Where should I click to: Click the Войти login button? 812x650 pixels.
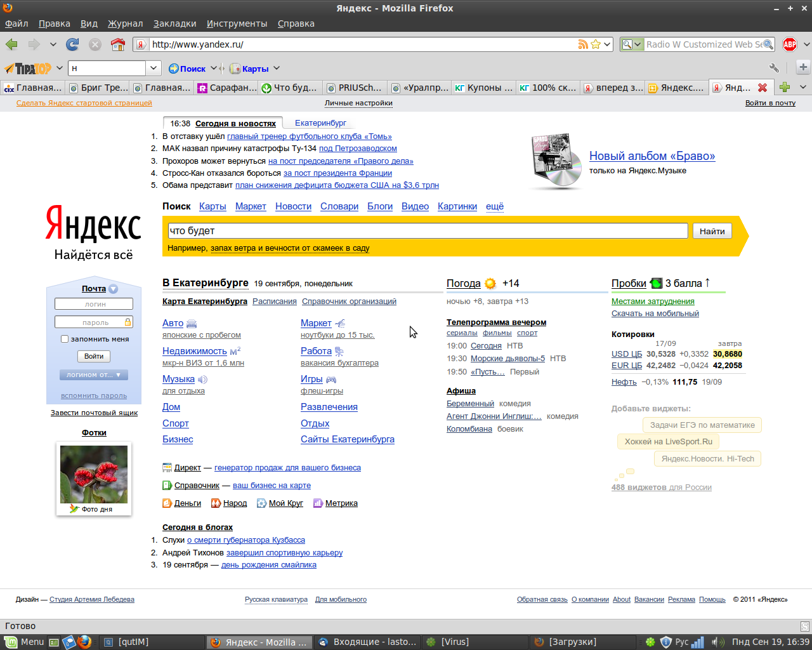point(94,356)
